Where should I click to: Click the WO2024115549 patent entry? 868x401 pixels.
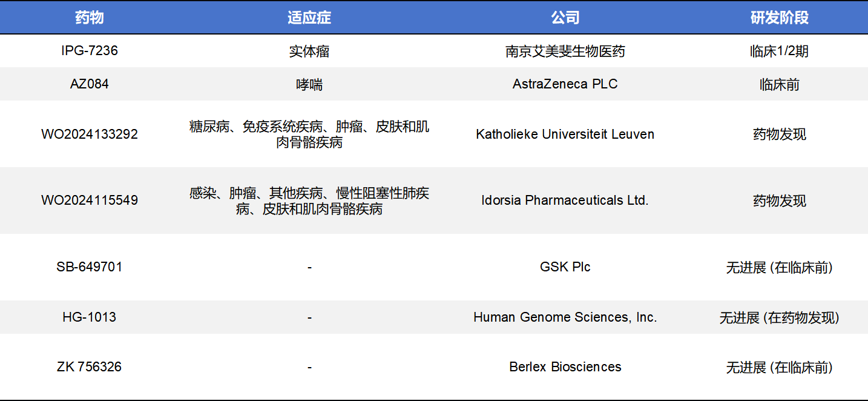(x=90, y=200)
